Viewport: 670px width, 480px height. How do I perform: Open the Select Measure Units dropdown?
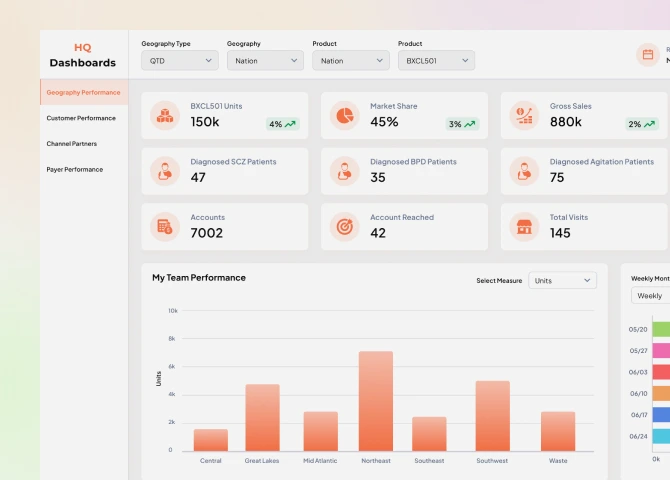click(x=562, y=281)
